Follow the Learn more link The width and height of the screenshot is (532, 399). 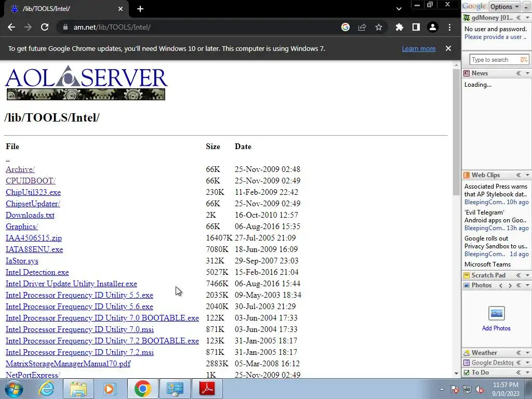click(419, 48)
